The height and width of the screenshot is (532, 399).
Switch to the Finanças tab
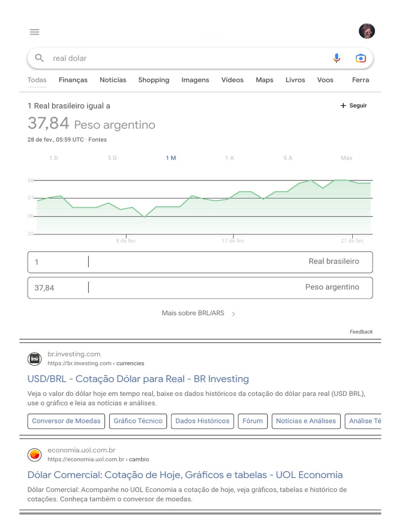tap(73, 80)
